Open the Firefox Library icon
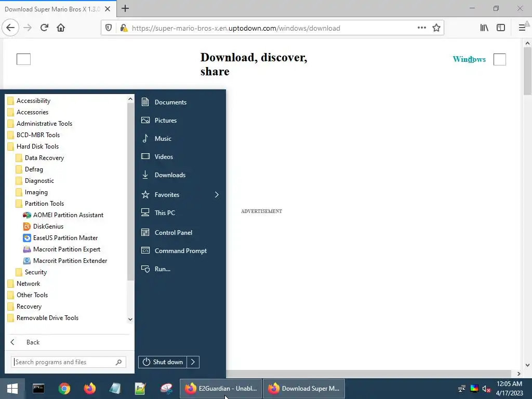 tap(484, 28)
